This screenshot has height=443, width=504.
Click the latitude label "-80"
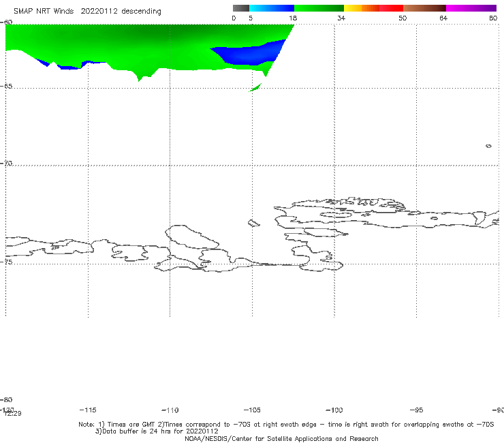[x=6, y=399]
